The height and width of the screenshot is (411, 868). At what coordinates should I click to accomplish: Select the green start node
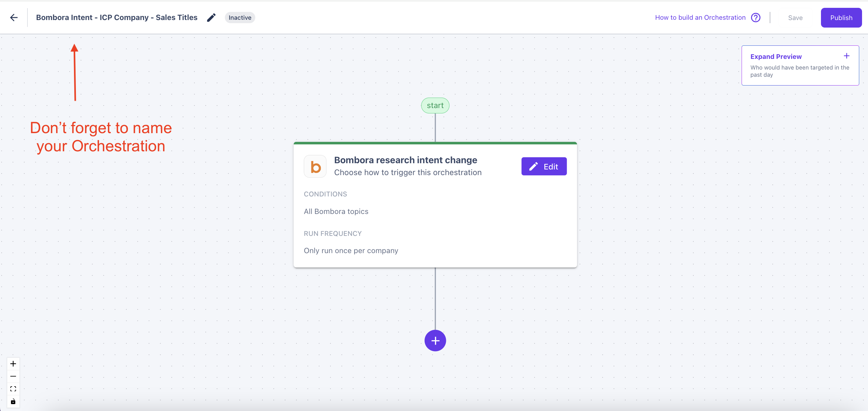[x=435, y=105]
